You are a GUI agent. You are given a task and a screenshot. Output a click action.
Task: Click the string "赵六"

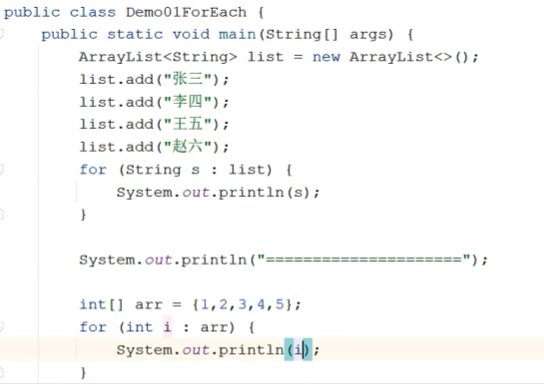tap(188, 146)
